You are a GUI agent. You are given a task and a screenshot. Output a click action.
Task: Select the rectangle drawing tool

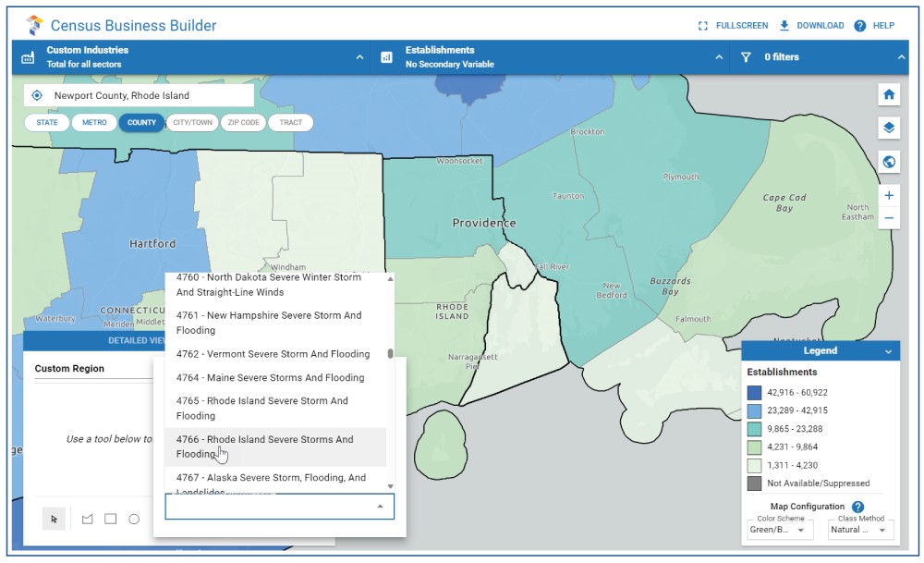pyautogui.click(x=110, y=519)
